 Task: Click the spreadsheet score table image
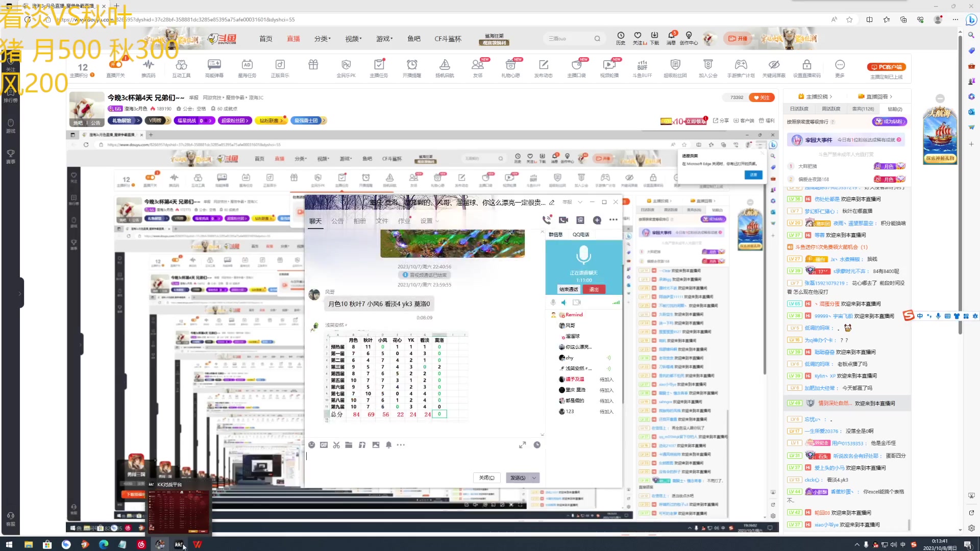click(x=396, y=376)
